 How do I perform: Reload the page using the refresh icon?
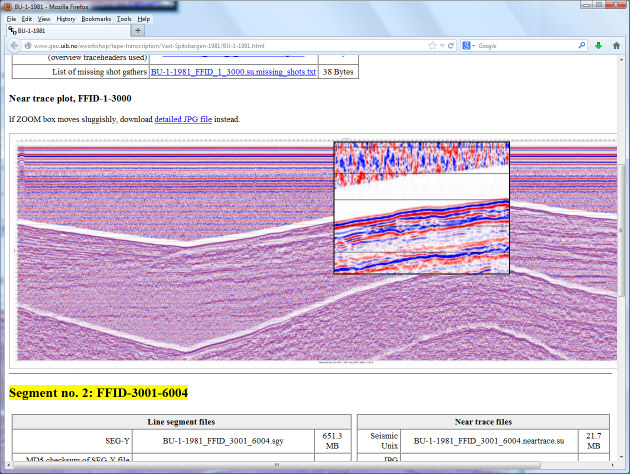[453, 46]
